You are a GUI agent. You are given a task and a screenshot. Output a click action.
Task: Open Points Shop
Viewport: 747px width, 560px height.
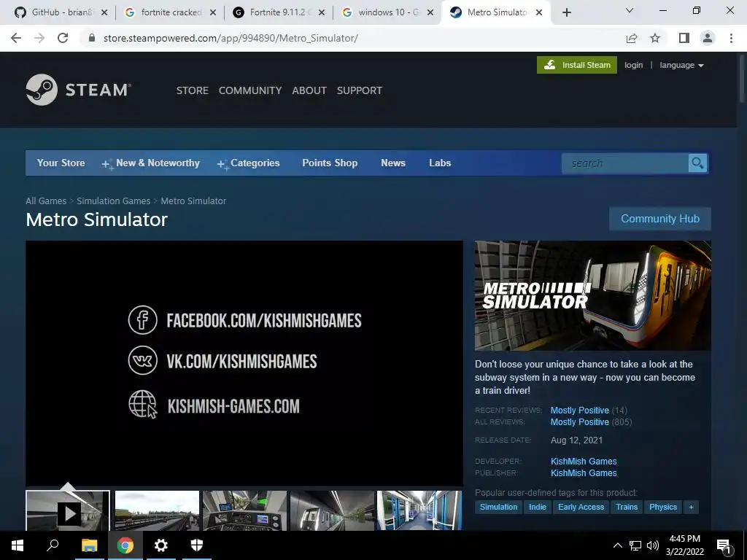click(330, 163)
